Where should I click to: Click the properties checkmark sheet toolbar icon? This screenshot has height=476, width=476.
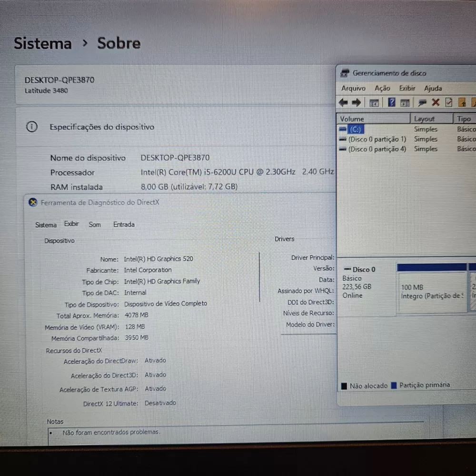(448, 102)
